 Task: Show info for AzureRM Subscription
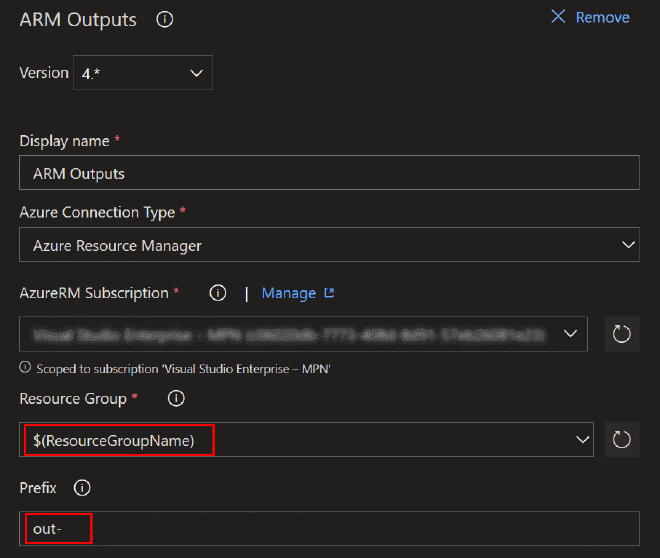coord(217,293)
